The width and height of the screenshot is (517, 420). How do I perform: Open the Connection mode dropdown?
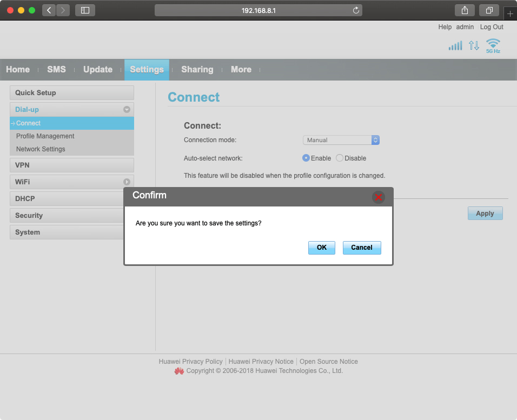pyautogui.click(x=341, y=140)
